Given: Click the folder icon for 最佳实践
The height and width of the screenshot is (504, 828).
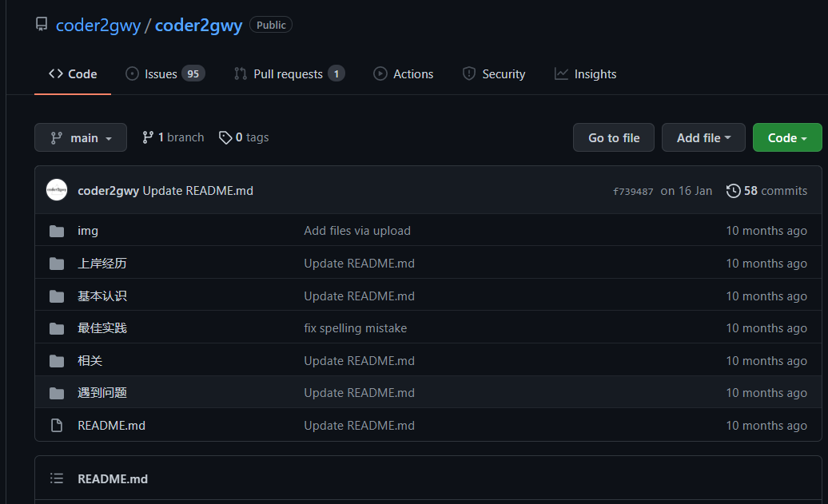Looking at the screenshot, I should [x=57, y=329].
